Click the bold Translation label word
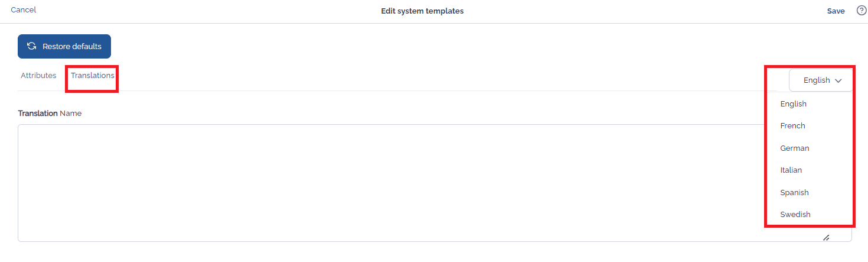Viewport: 868px width, 262px height. [38, 113]
